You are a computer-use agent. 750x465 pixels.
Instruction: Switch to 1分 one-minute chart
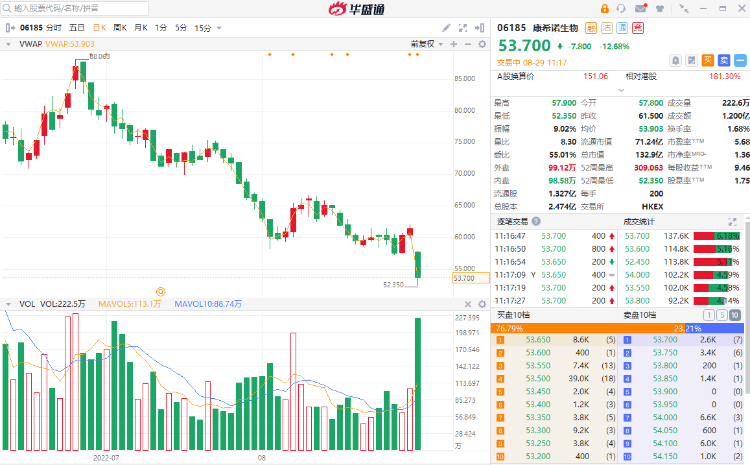161,28
